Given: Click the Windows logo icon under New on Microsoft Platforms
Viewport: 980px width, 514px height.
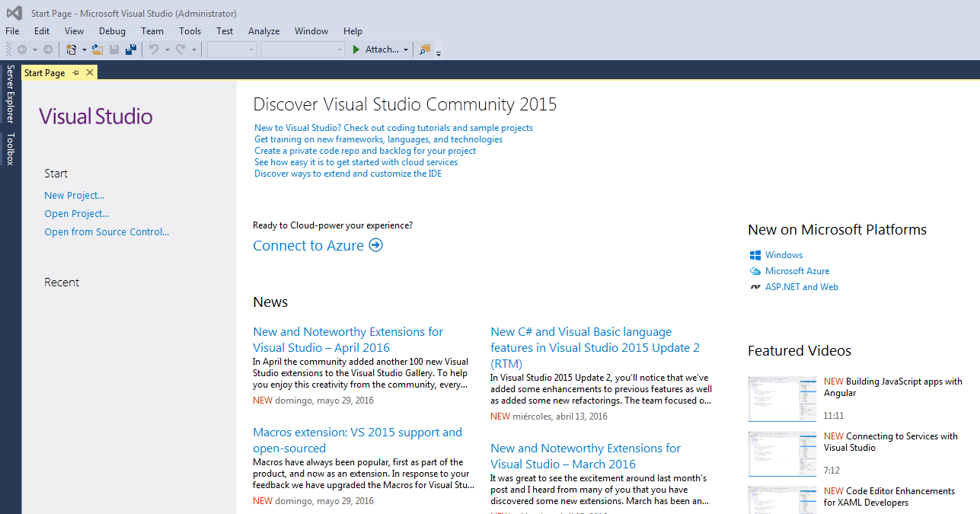Looking at the screenshot, I should 755,255.
